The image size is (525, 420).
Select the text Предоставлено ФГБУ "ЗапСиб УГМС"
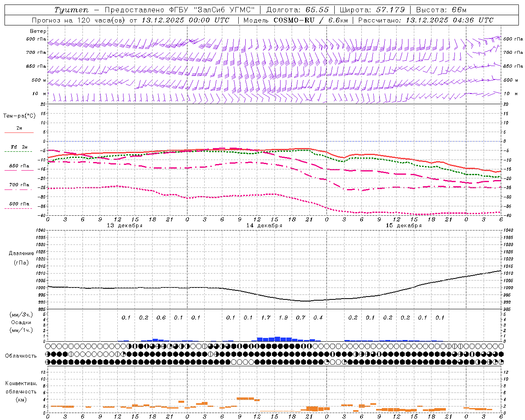(180, 10)
